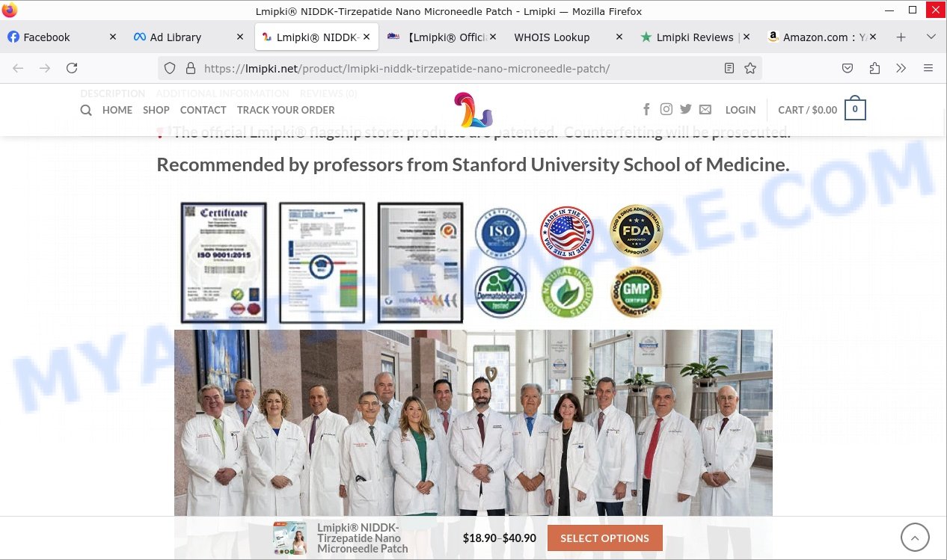Close the Firefox window
947x560 pixels.
tap(934, 10)
